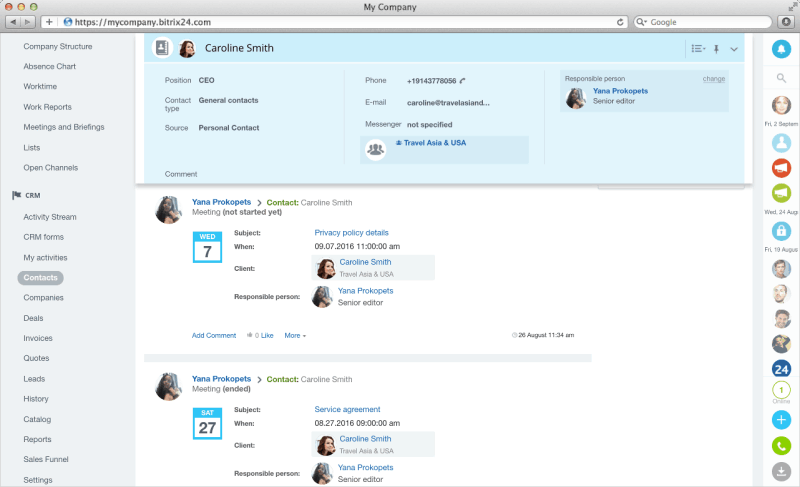Open search magnifier in right sidebar
This screenshot has width=800, height=487.
pyautogui.click(x=781, y=78)
